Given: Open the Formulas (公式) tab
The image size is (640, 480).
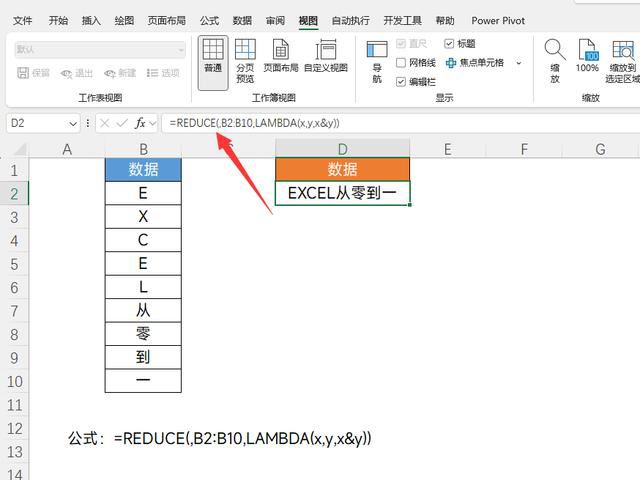Looking at the screenshot, I should (209, 20).
